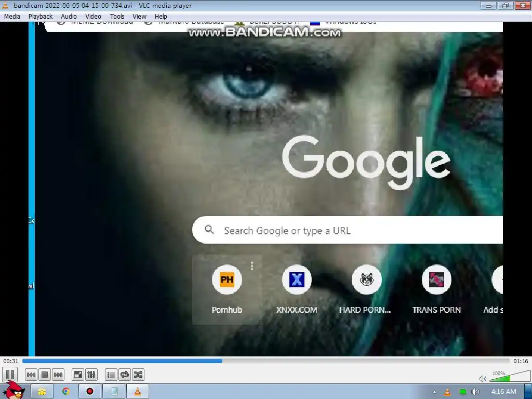The image size is (532, 399).
Task: Click the 4:16 AM taskbar clock
Action: (504, 392)
